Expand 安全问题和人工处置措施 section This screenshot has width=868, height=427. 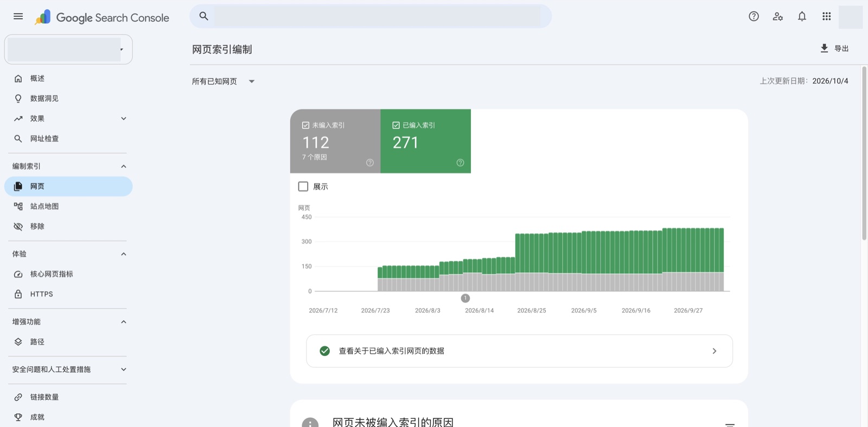[x=124, y=369]
